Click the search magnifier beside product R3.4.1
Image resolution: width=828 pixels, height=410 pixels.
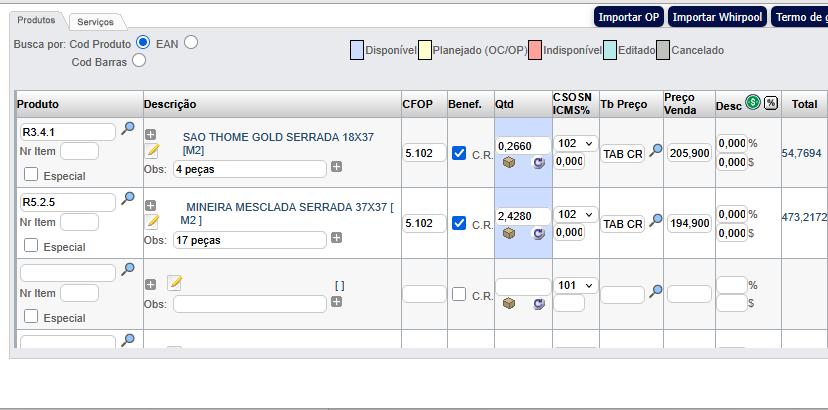pos(128,129)
